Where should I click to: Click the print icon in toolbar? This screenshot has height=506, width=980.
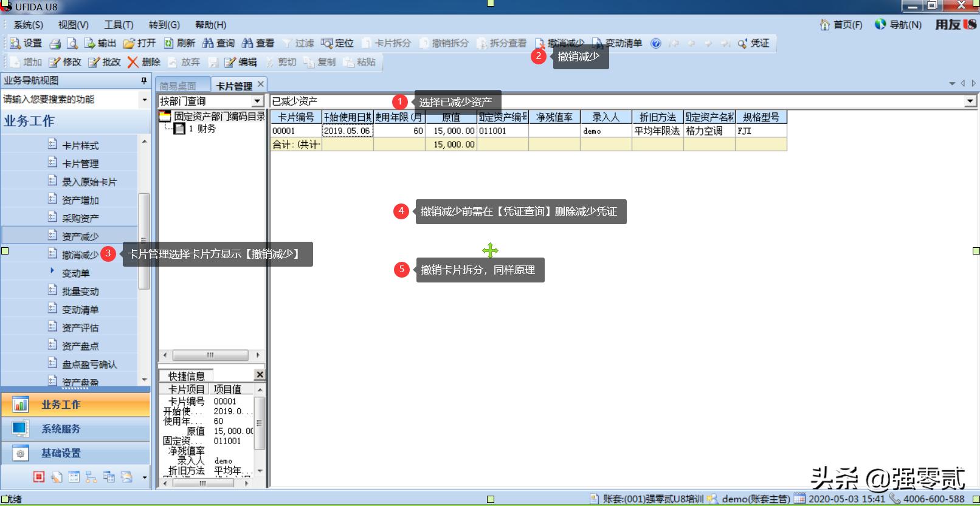click(55, 43)
